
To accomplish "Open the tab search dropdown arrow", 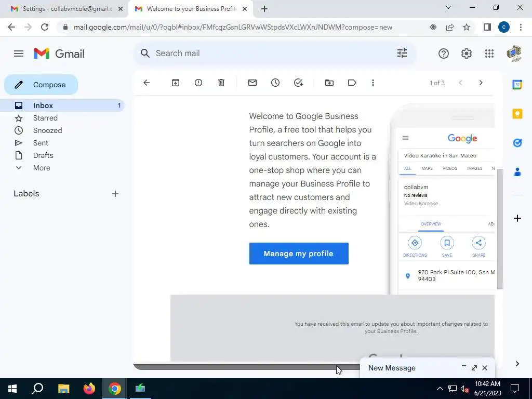I will point(448,7).
